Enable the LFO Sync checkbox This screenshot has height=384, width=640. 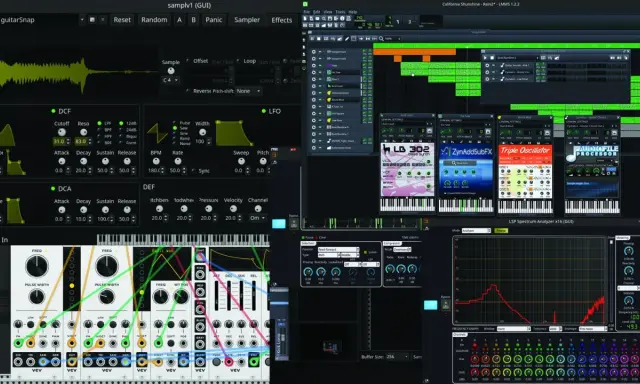point(193,171)
